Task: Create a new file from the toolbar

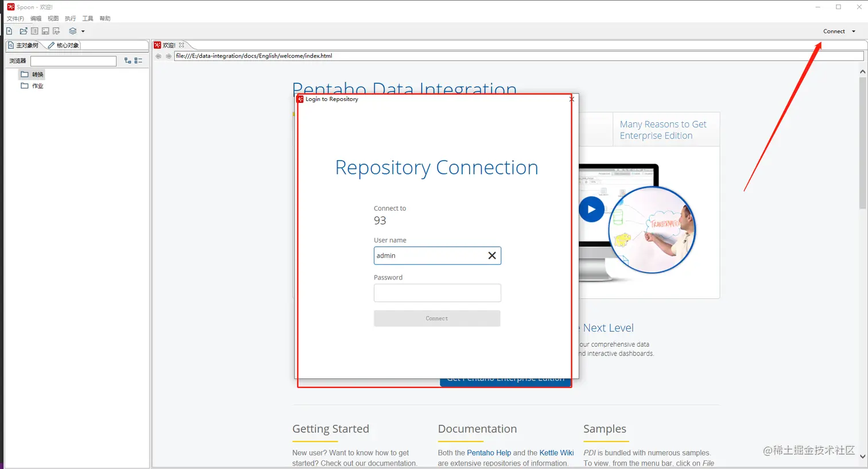Action: [x=9, y=31]
